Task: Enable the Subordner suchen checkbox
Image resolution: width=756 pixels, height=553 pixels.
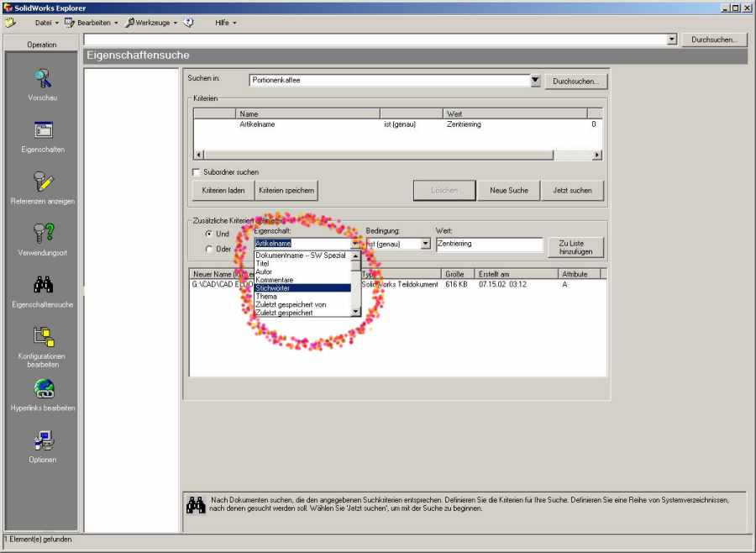Action: [197, 172]
